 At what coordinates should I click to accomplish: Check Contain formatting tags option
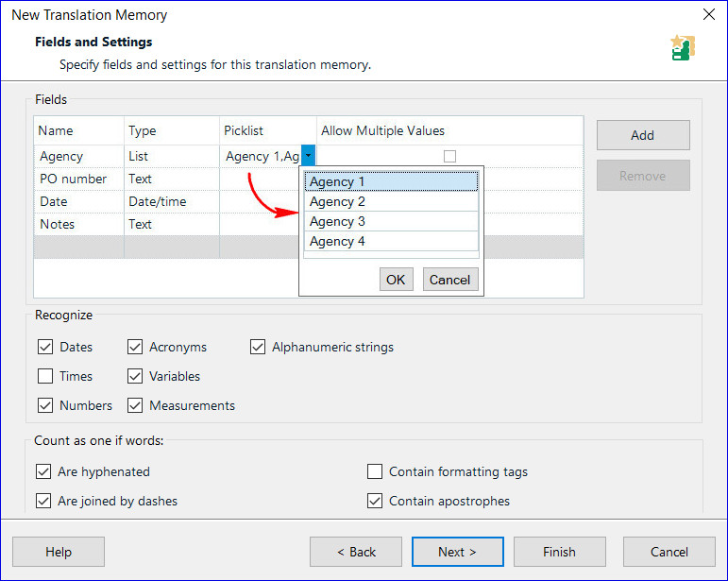(375, 471)
